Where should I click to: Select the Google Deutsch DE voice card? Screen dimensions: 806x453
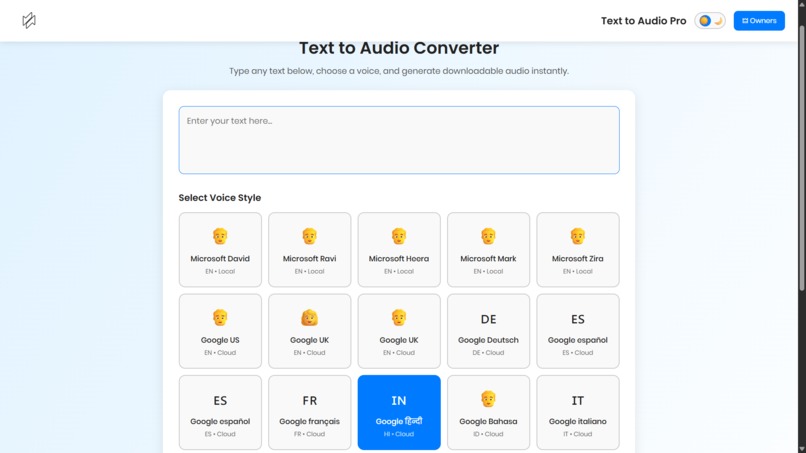(x=488, y=331)
